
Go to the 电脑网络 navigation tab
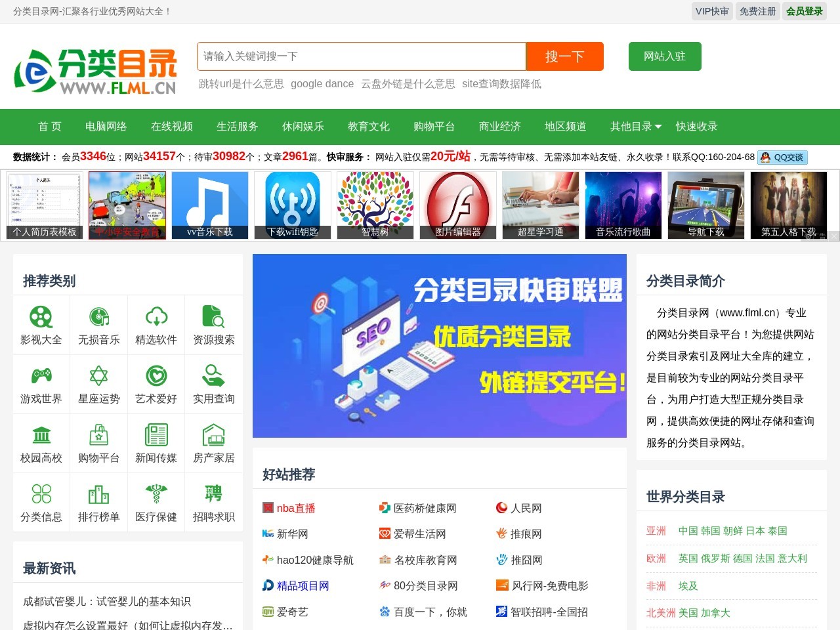[106, 127]
